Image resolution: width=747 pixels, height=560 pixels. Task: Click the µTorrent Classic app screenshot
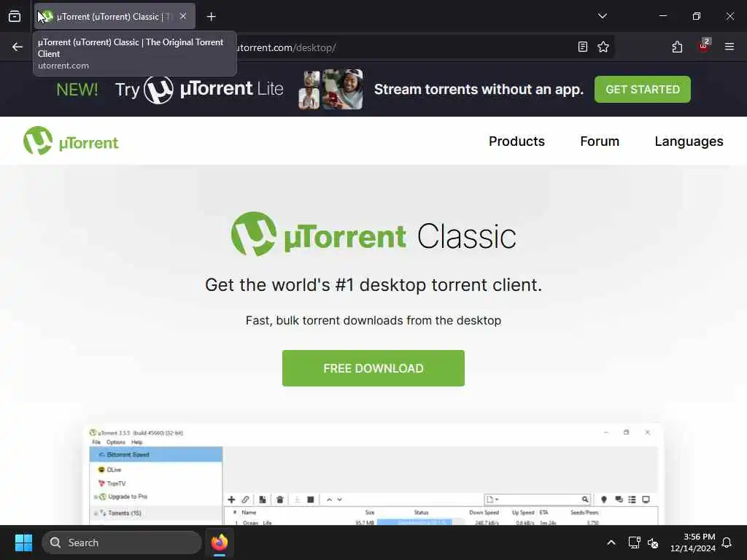tap(373, 474)
